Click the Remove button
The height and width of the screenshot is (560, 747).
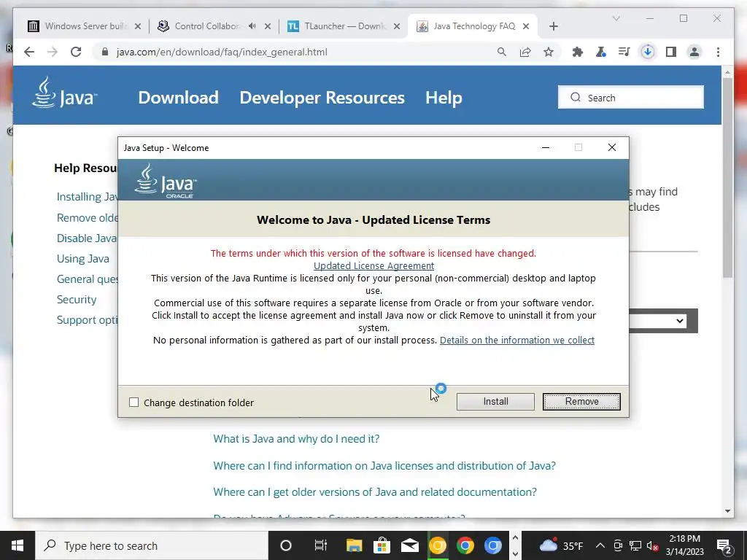tap(581, 402)
